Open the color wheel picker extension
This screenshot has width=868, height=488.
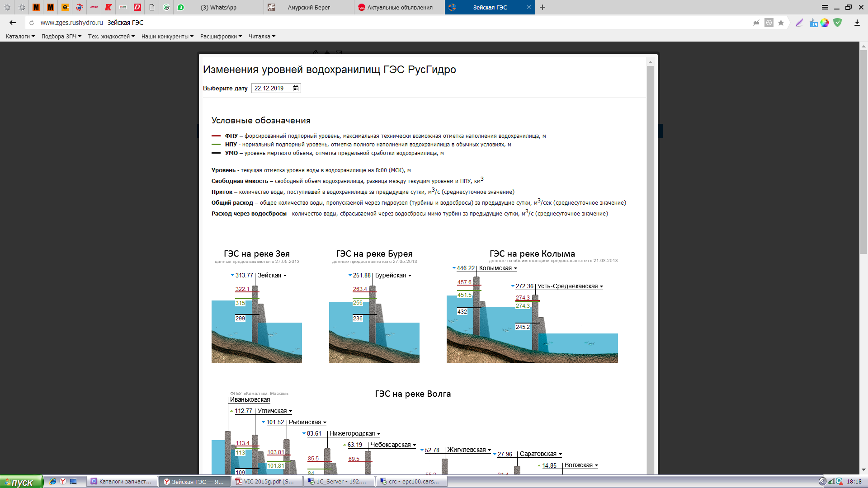(825, 23)
